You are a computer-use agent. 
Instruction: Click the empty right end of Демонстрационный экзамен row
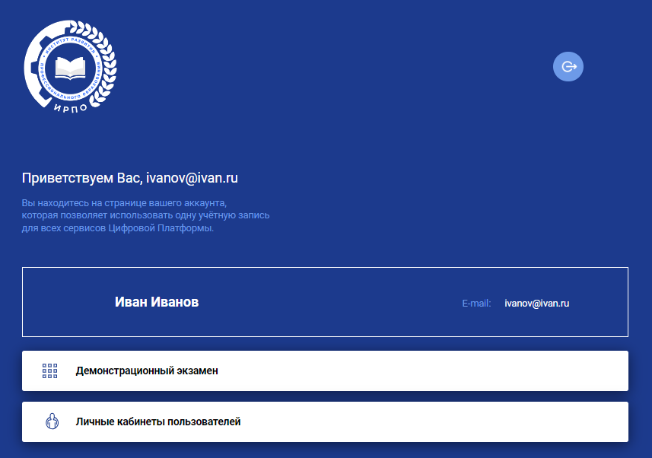point(560,371)
